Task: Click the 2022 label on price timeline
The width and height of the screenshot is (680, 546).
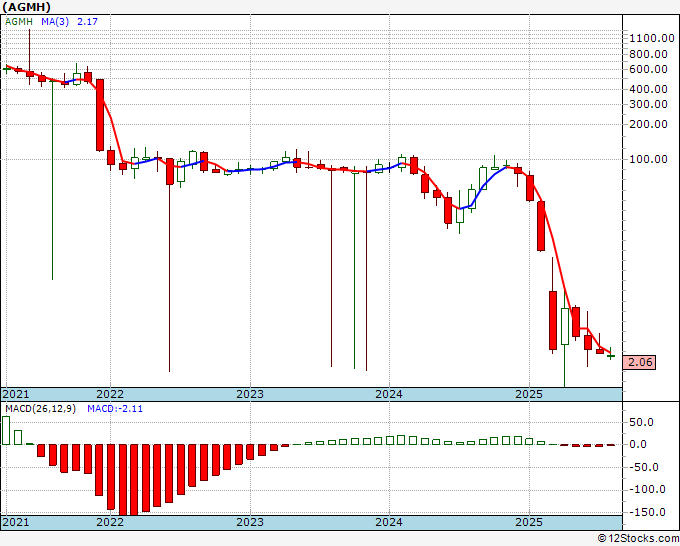Action: tap(110, 394)
